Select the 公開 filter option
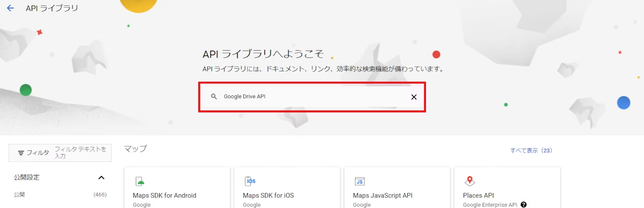 click(x=19, y=195)
